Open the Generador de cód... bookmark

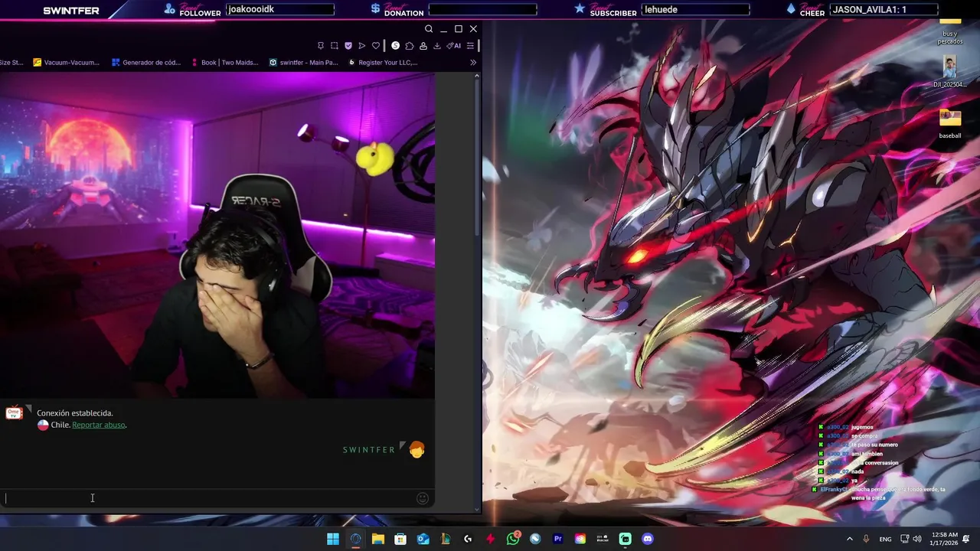pyautogui.click(x=146, y=63)
